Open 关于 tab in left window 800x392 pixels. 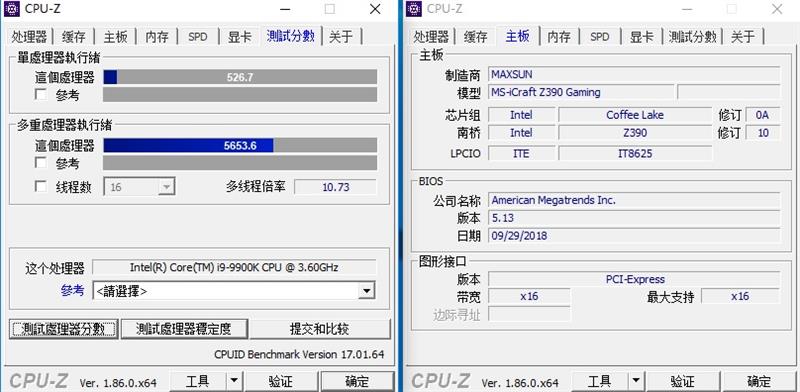[341, 37]
